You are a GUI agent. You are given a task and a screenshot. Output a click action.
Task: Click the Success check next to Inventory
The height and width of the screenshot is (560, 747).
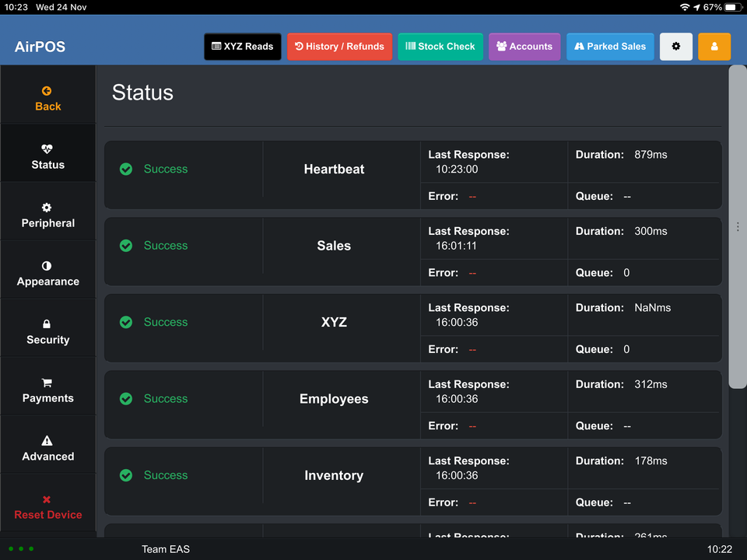[125, 475]
